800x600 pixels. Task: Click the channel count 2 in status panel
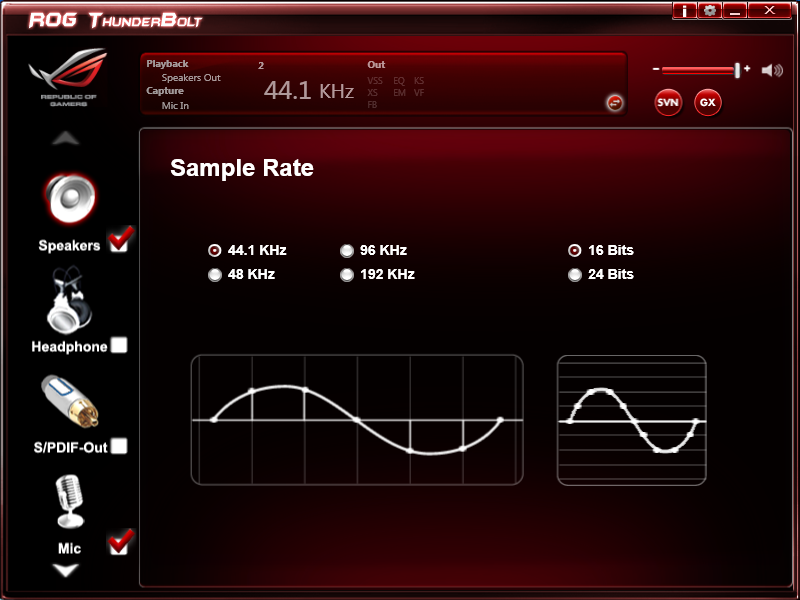[261, 66]
